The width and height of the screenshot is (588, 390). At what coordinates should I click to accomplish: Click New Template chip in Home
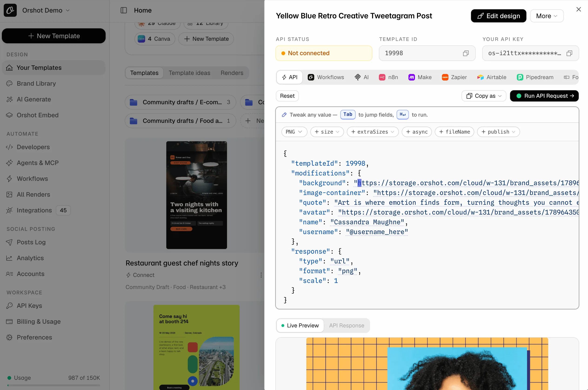206,39
